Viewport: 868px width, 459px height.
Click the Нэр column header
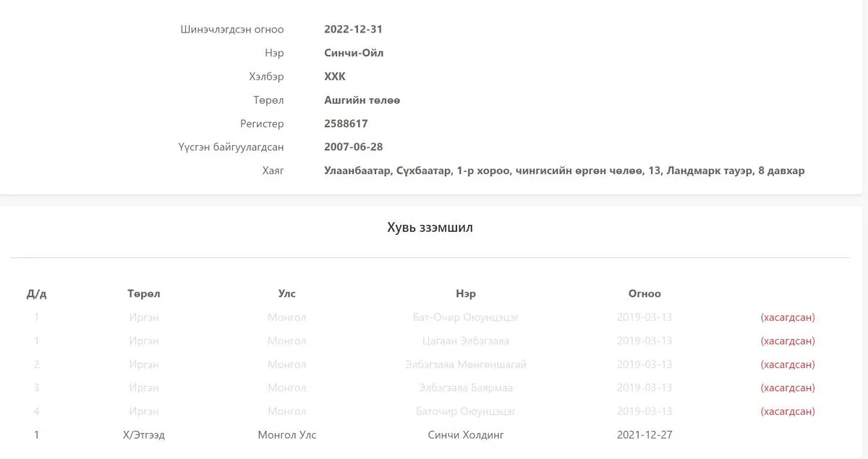coord(466,293)
